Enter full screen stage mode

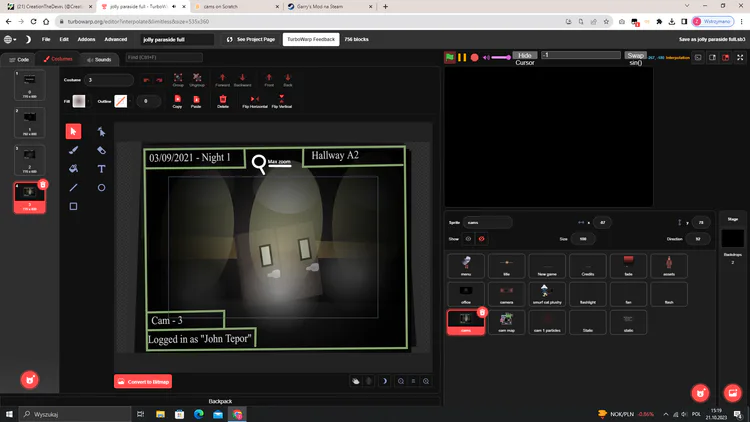pos(740,57)
